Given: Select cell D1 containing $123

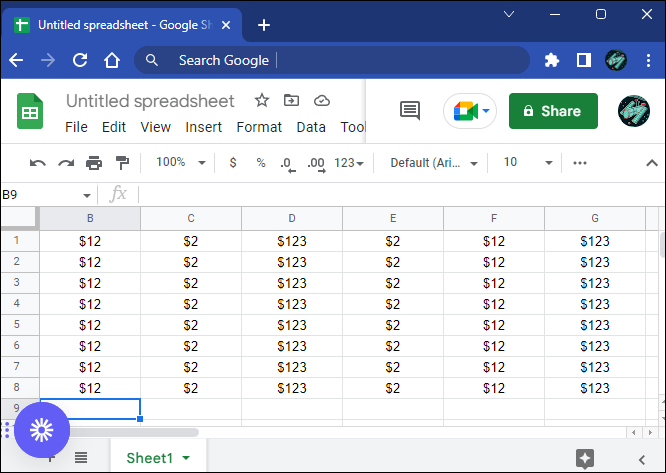Looking at the screenshot, I should 292,241.
